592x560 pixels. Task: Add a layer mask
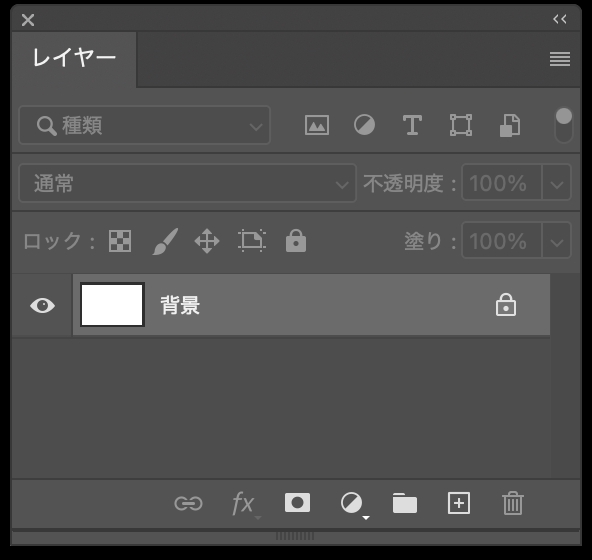click(298, 503)
